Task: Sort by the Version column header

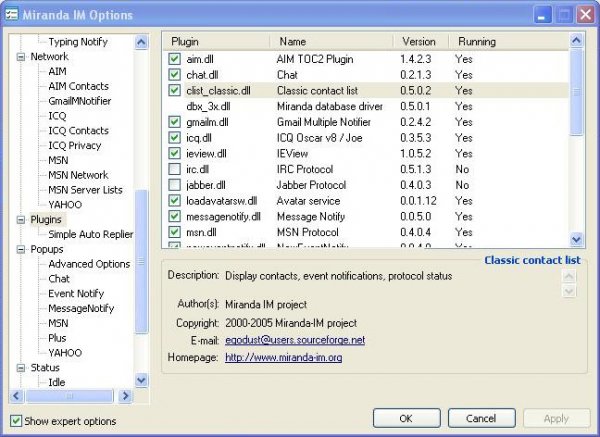Action: [421, 41]
